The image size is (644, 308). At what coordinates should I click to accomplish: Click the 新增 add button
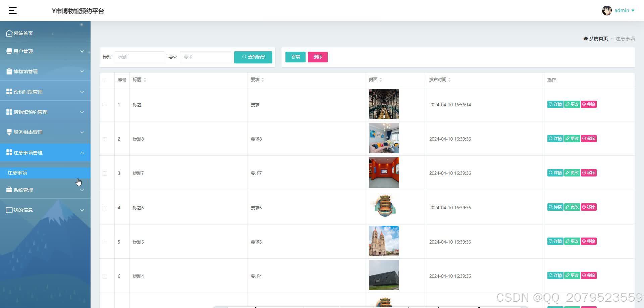pyautogui.click(x=296, y=57)
